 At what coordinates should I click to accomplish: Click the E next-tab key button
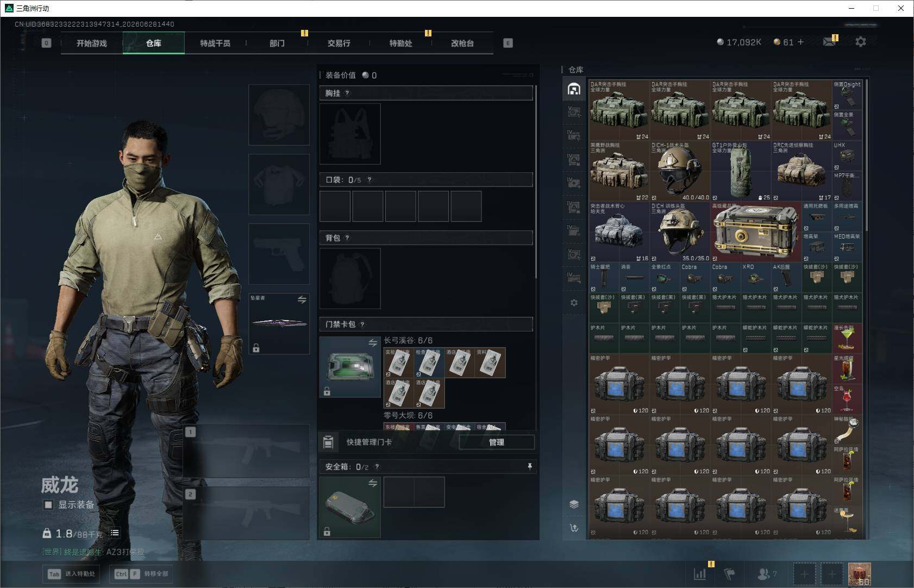coord(508,43)
